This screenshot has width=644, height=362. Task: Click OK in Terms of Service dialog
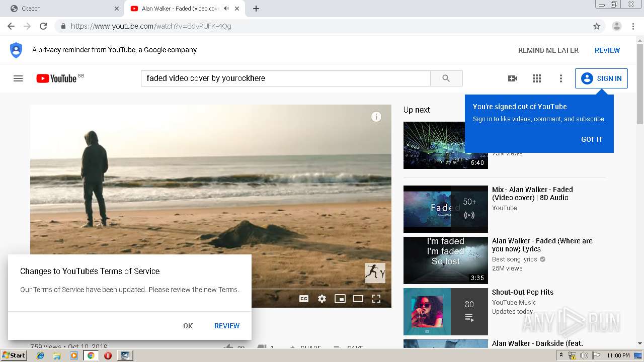(188, 326)
